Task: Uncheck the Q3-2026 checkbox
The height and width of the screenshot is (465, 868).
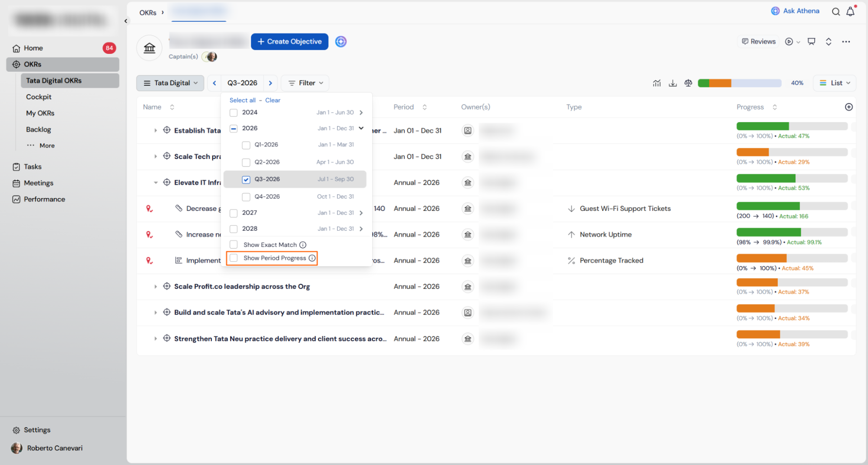Action: [x=246, y=179]
